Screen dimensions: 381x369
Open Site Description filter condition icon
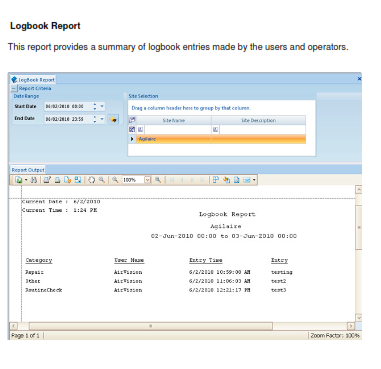click(215, 129)
